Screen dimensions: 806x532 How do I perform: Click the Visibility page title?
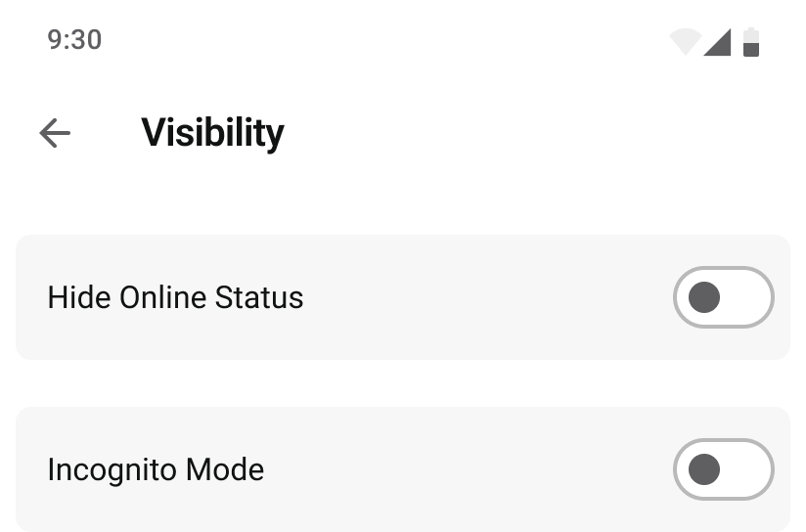[x=212, y=133]
